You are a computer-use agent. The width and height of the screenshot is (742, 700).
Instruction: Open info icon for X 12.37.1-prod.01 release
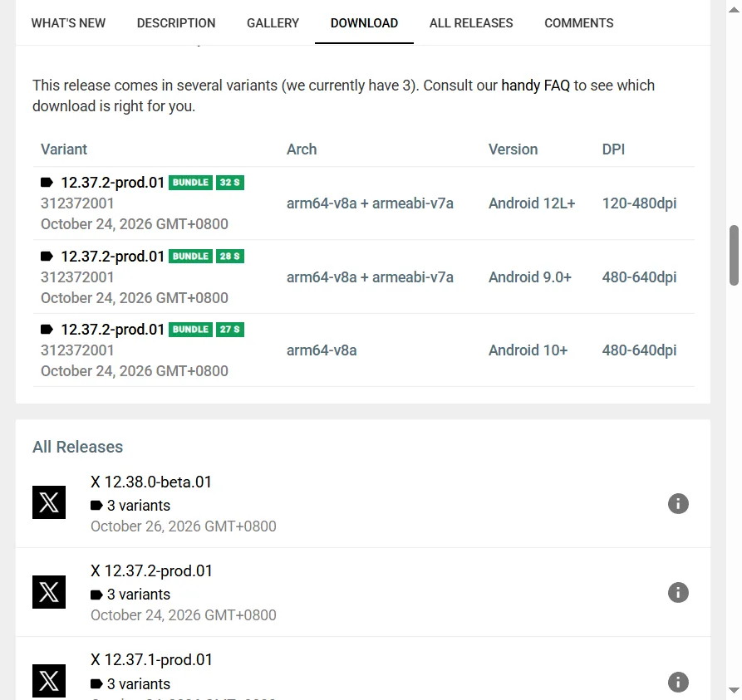tap(678, 682)
